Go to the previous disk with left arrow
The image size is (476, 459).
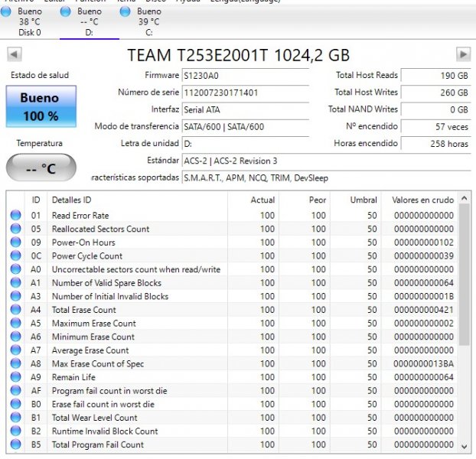pos(14,54)
